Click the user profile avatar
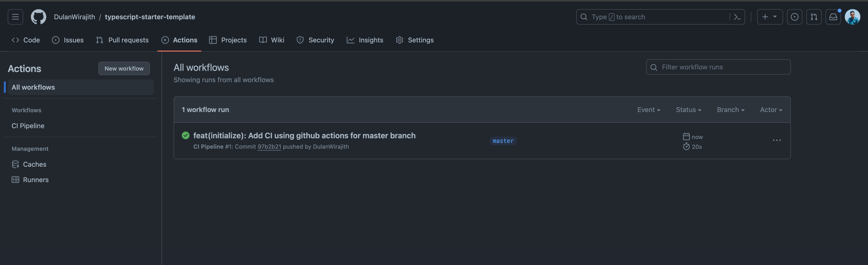The height and width of the screenshot is (265, 868). (x=853, y=17)
